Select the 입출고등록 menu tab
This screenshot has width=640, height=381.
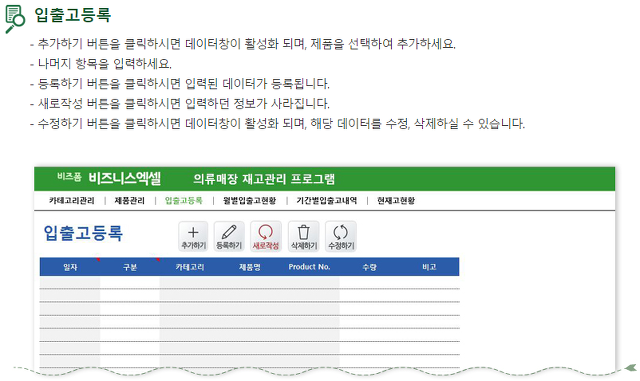point(184,201)
